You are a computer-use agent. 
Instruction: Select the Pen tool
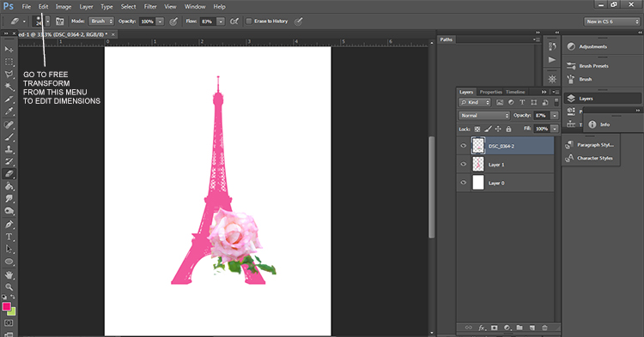(x=9, y=225)
